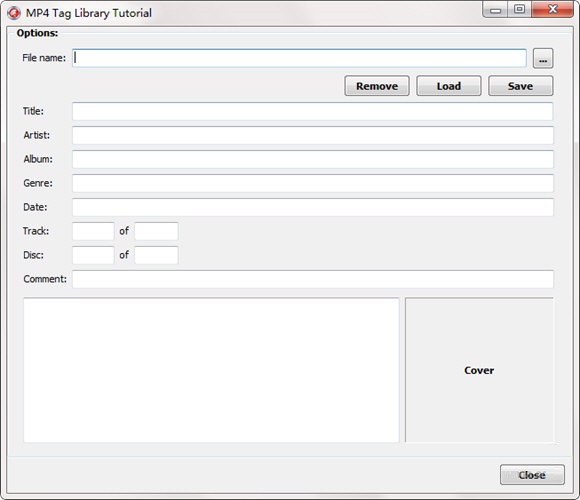This screenshot has width=580, height=500.
Task: Maximize the MP4 Tag Library Tutorial window
Action: pos(519,9)
